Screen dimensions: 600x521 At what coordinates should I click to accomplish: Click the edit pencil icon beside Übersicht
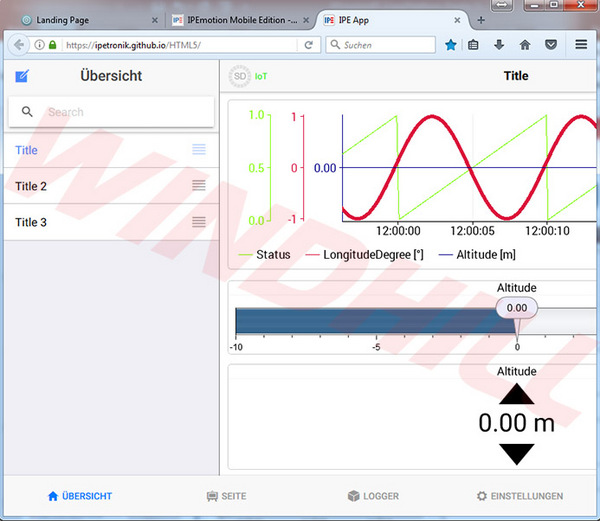pos(22,76)
